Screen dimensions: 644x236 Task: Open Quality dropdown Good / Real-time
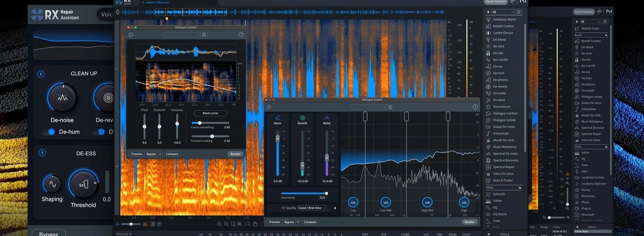point(312,208)
